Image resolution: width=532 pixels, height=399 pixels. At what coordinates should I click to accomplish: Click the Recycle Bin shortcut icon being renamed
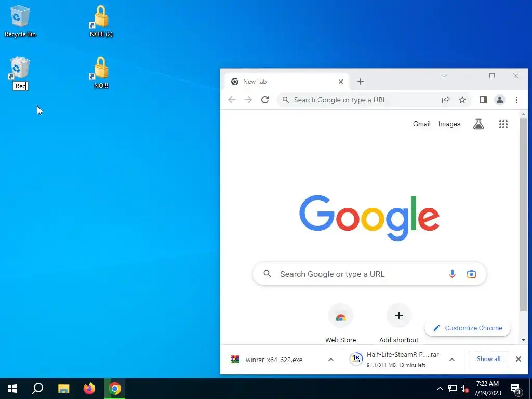[20, 68]
